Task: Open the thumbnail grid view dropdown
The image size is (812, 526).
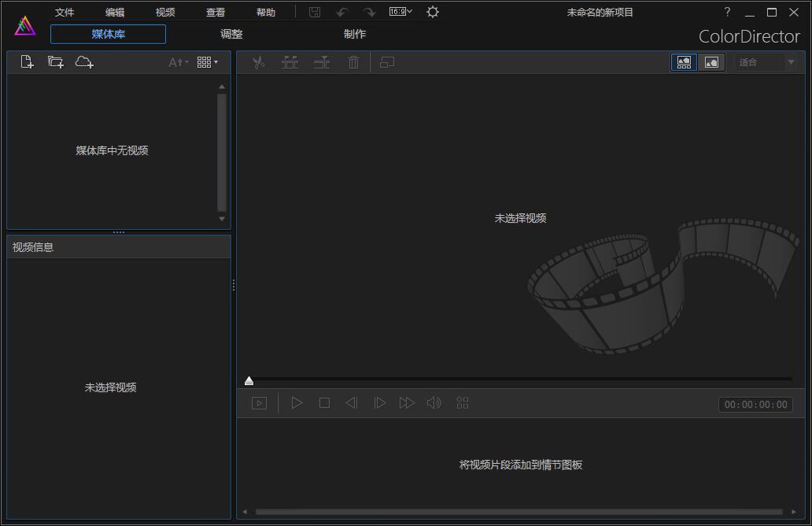Action: (207, 63)
